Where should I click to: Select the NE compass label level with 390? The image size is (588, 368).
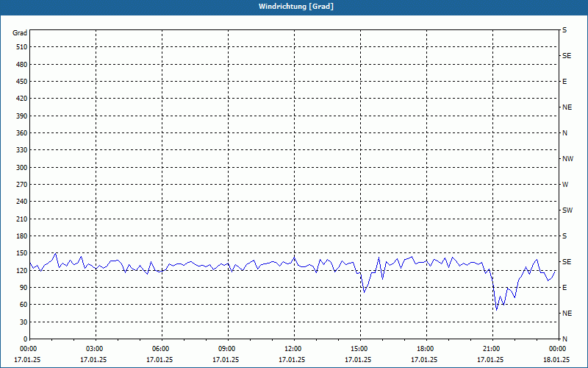coord(567,107)
